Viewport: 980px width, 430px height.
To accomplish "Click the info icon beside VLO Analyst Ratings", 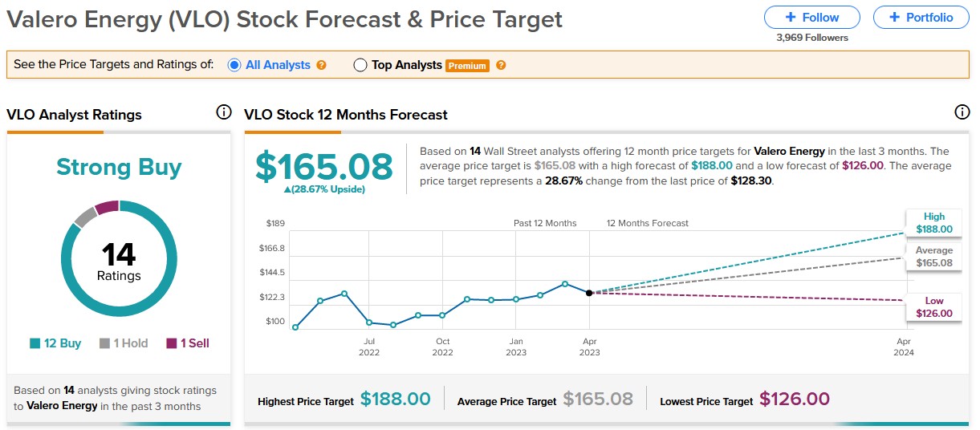I will (x=224, y=113).
